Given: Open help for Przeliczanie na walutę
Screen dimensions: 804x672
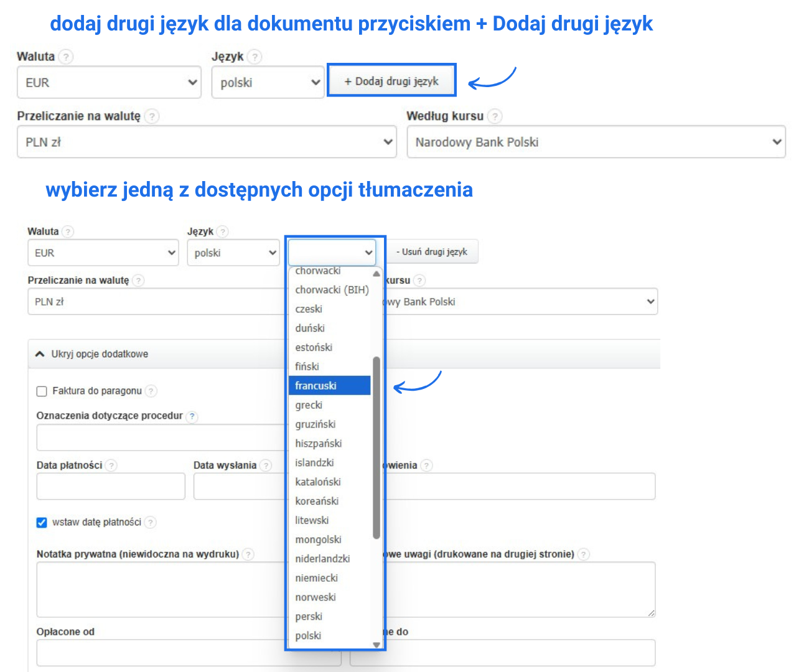Looking at the screenshot, I should pos(151,116).
